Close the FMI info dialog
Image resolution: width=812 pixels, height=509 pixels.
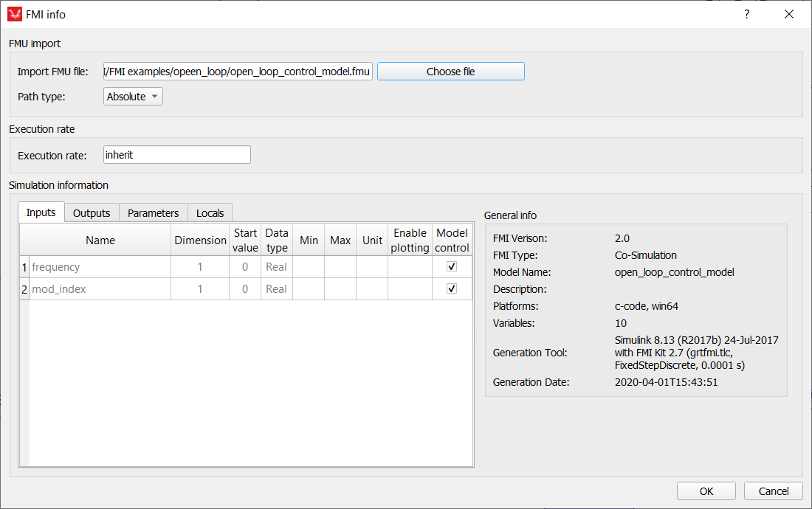[x=788, y=15]
